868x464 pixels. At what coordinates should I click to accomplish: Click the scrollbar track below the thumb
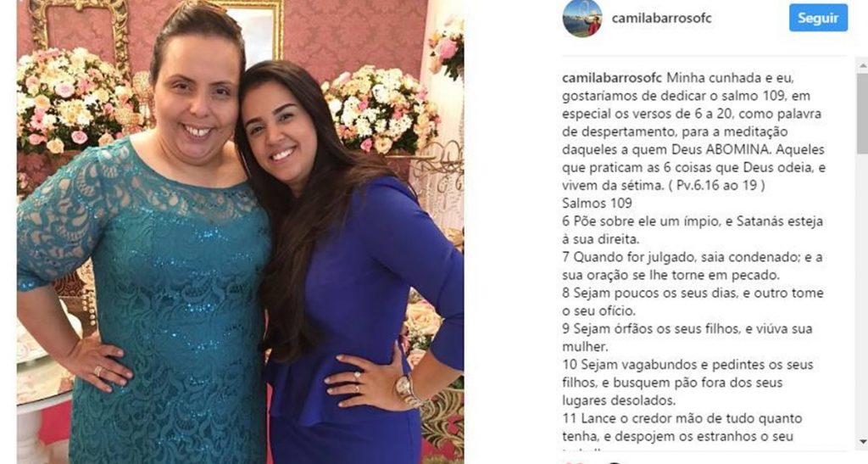pyautogui.click(x=862, y=293)
